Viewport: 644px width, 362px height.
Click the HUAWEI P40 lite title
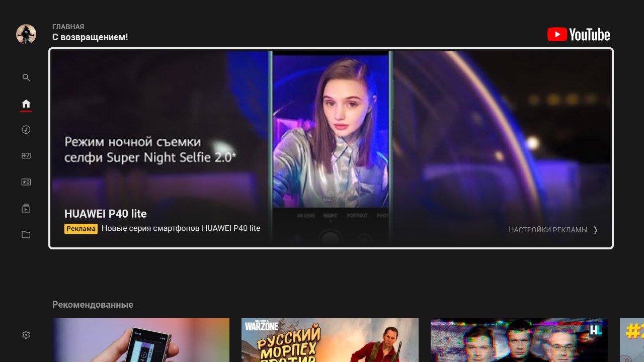coord(106,214)
